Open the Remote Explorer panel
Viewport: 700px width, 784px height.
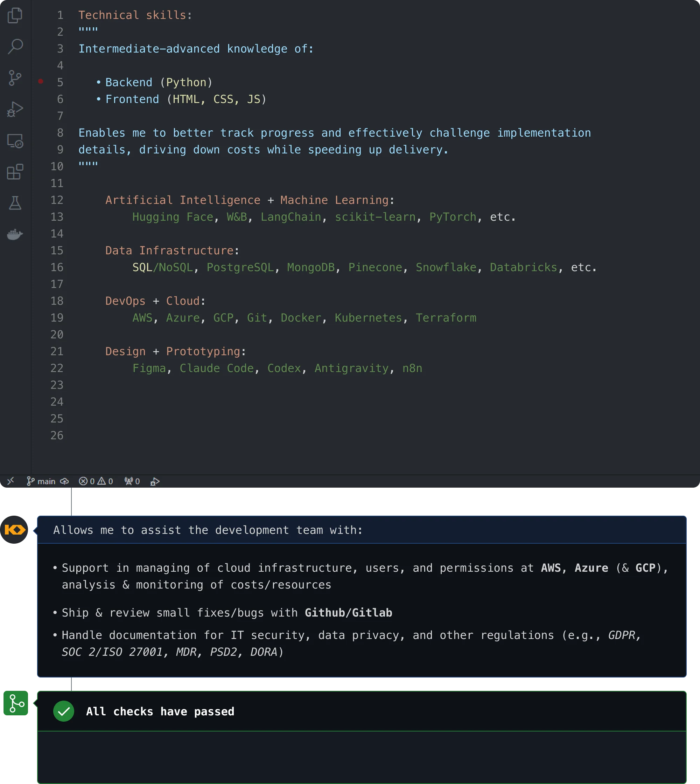(15, 141)
